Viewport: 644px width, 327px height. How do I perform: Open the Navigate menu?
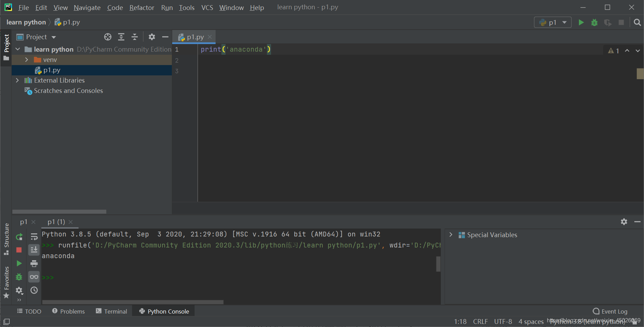pos(87,8)
